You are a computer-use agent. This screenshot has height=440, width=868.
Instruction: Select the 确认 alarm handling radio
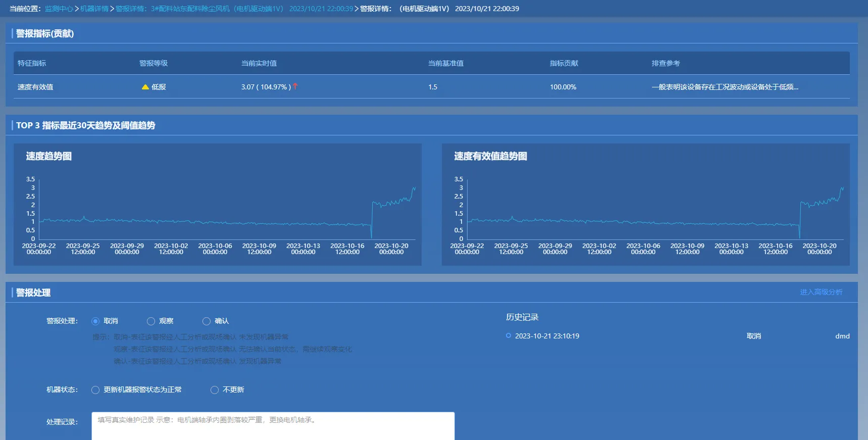coord(207,321)
